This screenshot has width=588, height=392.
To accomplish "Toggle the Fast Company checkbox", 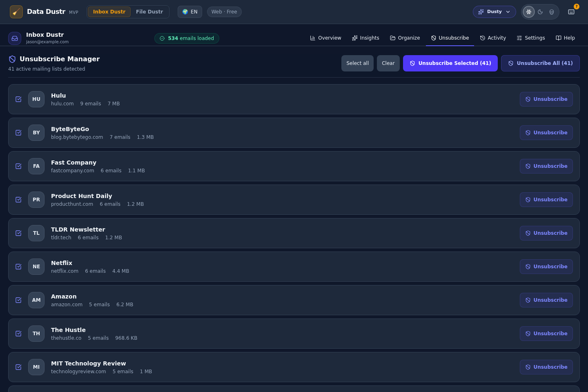I will click(x=18, y=166).
